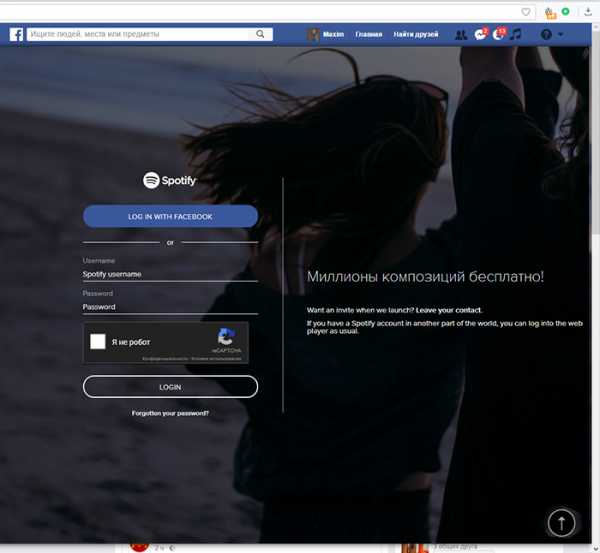This screenshot has height=553, width=600.
Task: Open Forgotten your password link
Action: pyautogui.click(x=170, y=413)
